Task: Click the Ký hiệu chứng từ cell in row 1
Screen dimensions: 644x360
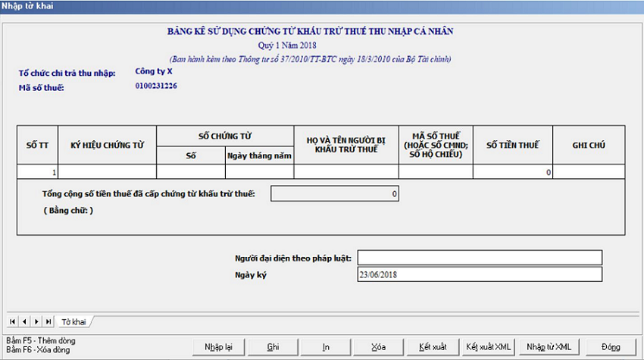Action: (107, 173)
